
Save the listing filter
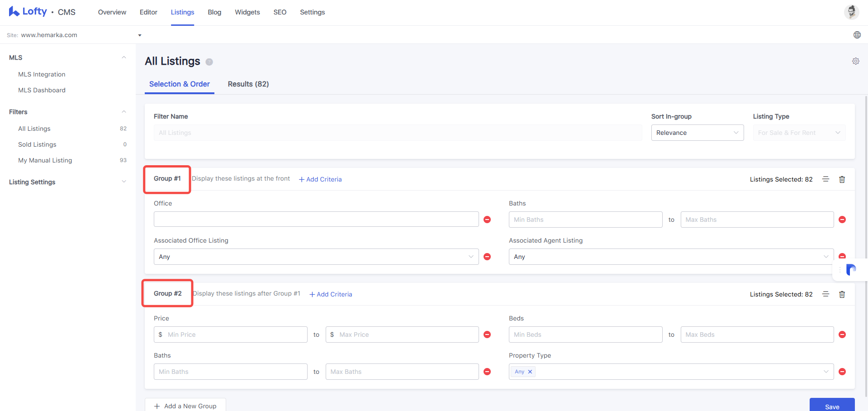(832, 405)
